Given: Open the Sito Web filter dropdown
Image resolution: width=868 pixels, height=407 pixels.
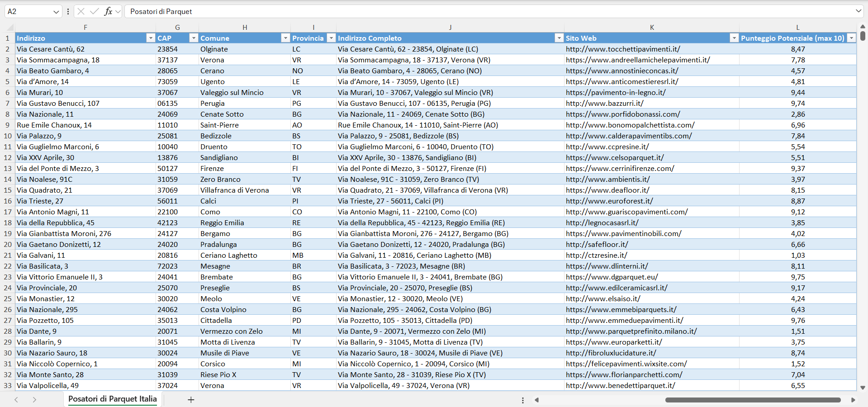Looking at the screenshot, I should (x=734, y=38).
